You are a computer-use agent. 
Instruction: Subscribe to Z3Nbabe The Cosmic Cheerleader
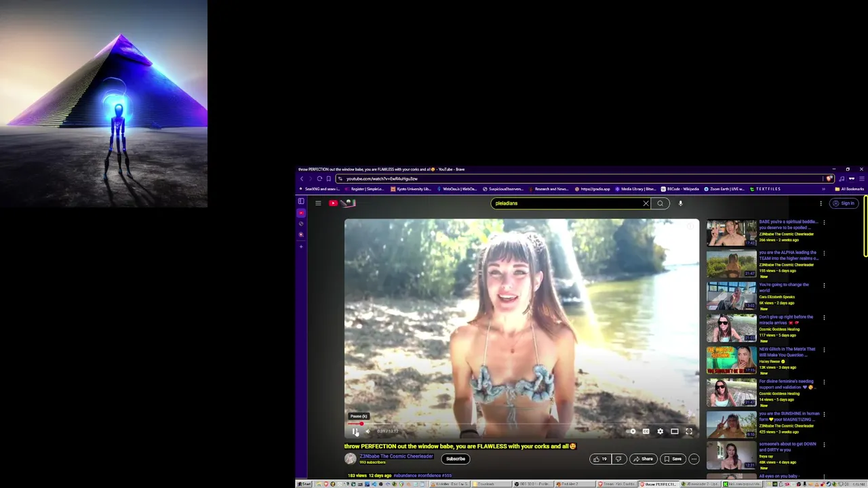(x=456, y=459)
